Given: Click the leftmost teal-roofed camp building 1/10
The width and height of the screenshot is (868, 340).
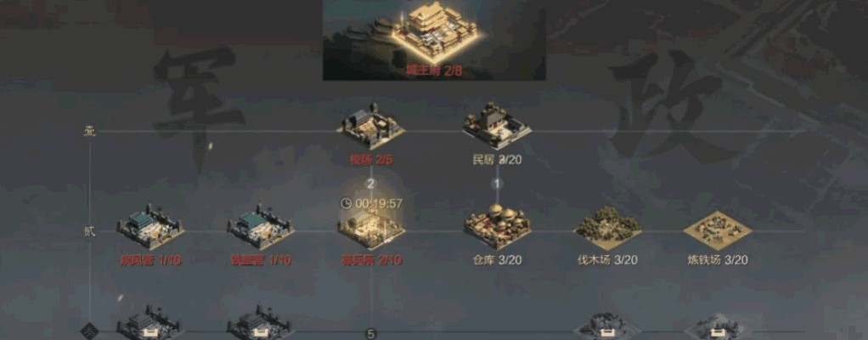Looking at the screenshot, I should tap(150, 227).
